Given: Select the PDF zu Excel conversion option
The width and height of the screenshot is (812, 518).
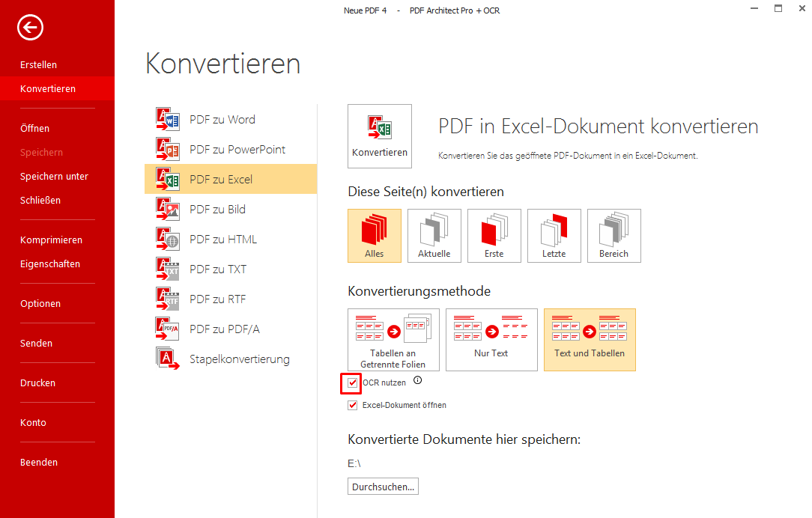Looking at the screenshot, I should 231,180.
